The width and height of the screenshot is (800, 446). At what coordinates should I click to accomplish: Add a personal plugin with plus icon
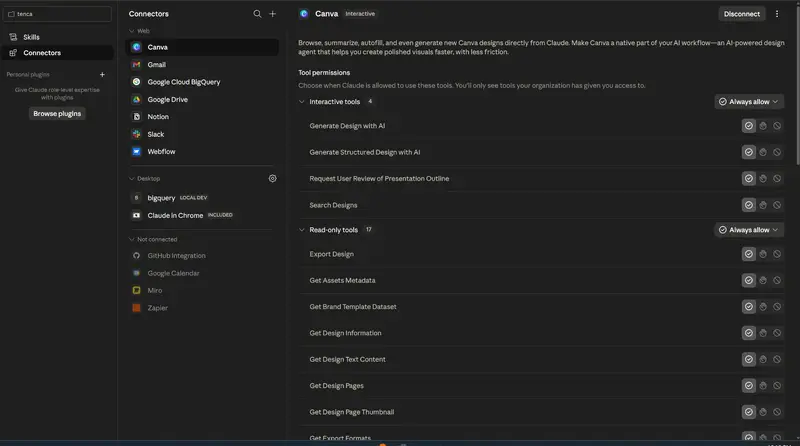[102, 75]
